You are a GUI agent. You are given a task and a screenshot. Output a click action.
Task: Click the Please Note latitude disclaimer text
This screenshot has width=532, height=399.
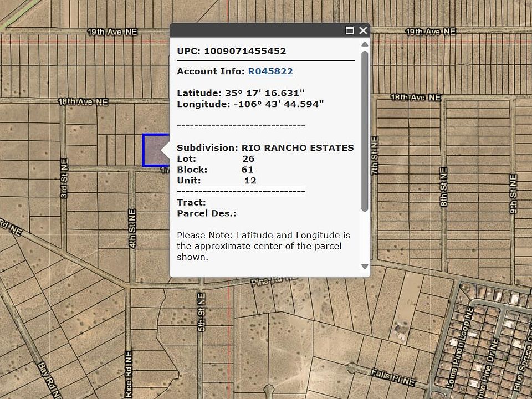tap(264, 246)
